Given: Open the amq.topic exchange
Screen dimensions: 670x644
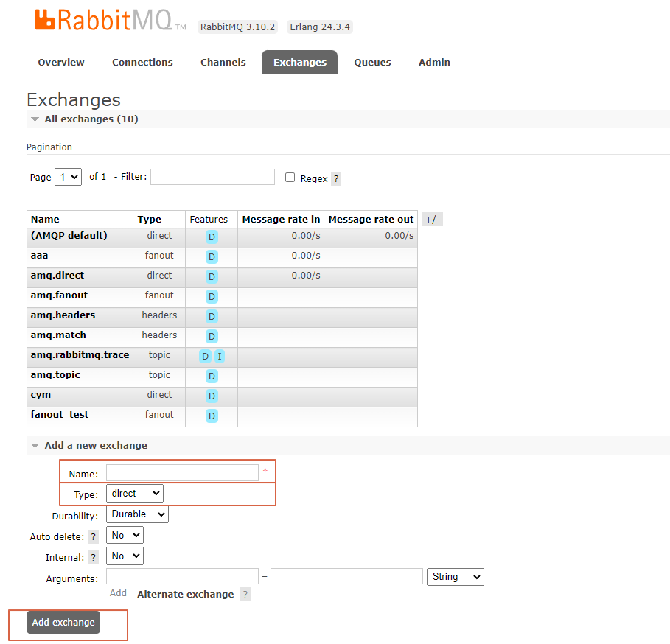Looking at the screenshot, I should (55, 375).
